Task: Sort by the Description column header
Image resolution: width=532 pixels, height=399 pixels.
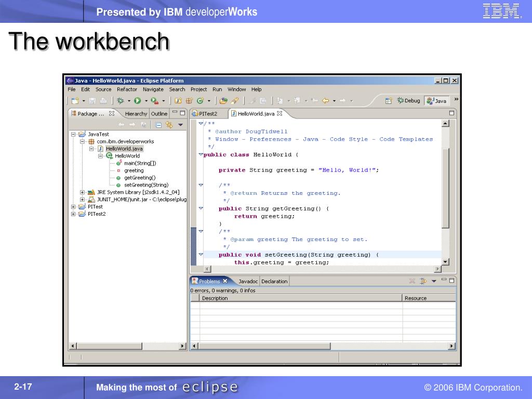Action: tap(301, 298)
